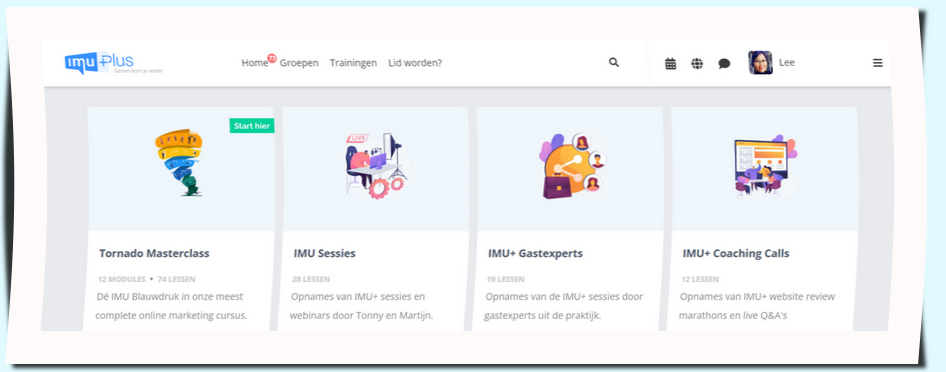Open the hamburger menu icon
The width and height of the screenshot is (946, 372).
(878, 63)
